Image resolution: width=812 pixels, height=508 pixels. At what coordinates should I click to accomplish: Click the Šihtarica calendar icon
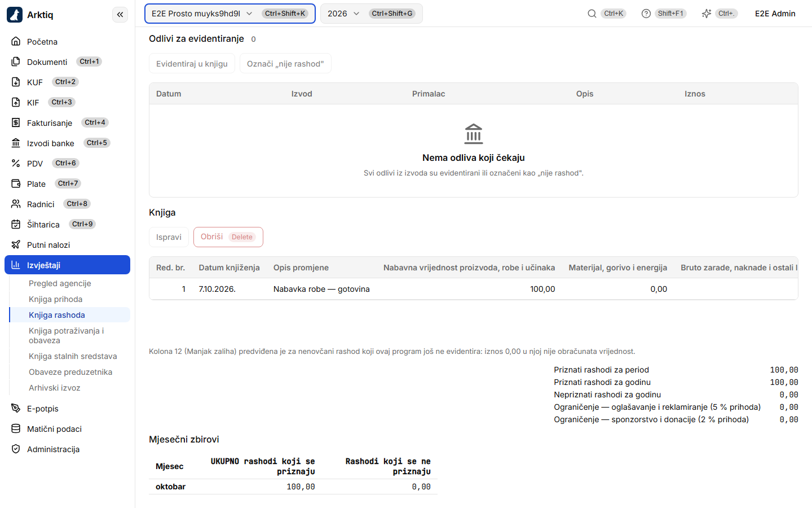click(16, 225)
